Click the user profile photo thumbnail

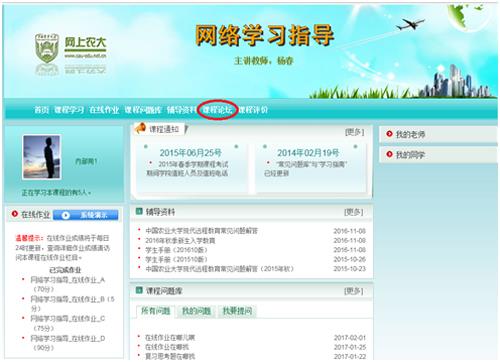pyautogui.click(x=42, y=157)
